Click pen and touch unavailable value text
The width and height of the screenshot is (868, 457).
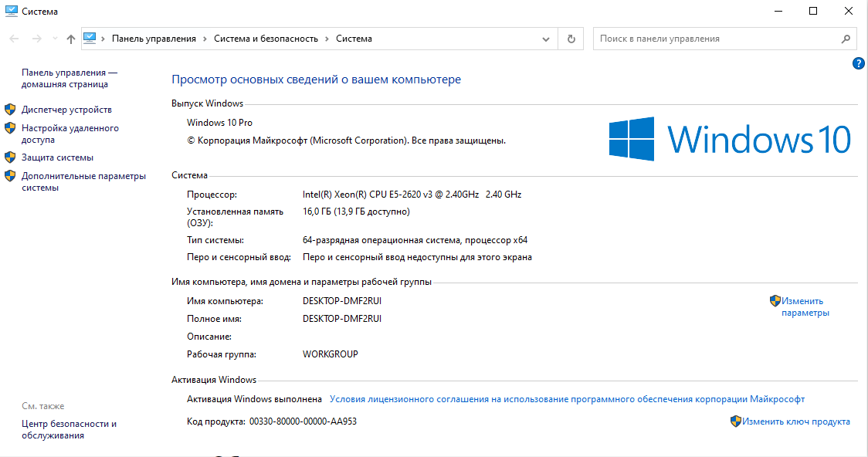[x=417, y=257]
